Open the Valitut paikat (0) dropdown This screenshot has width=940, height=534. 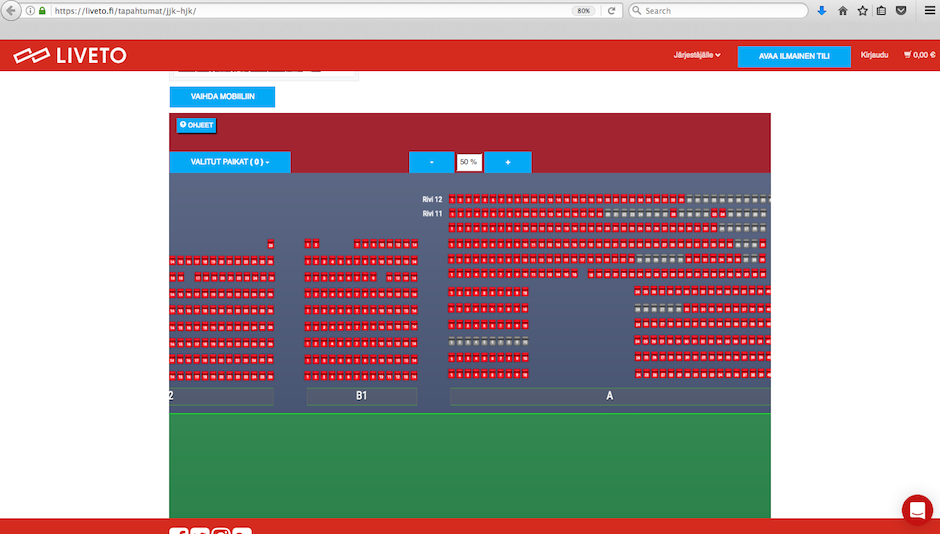coord(230,162)
